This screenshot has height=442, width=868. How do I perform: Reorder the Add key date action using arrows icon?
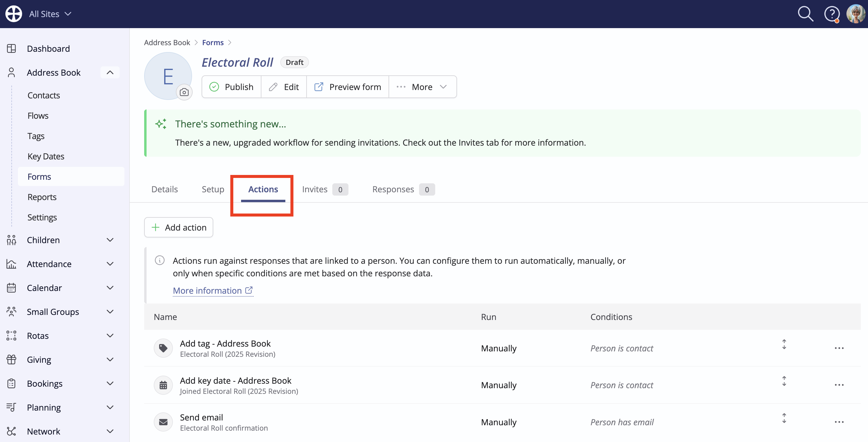784,381
